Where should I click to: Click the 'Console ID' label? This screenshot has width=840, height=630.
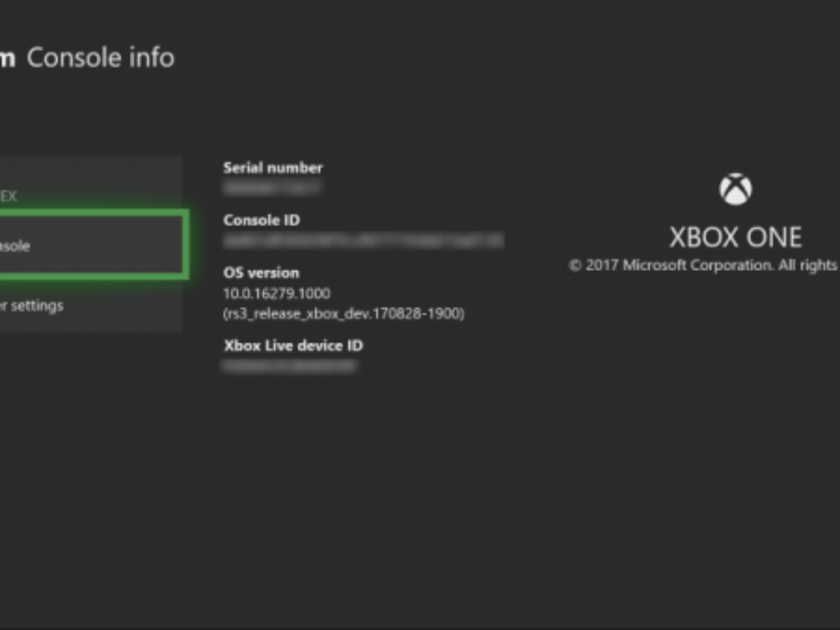click(261, 220)
